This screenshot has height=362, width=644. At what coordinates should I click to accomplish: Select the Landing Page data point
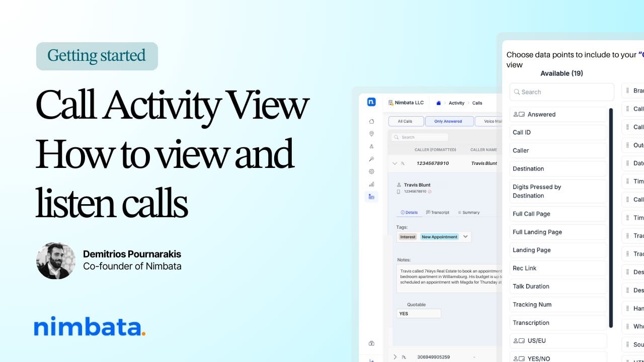558,250
